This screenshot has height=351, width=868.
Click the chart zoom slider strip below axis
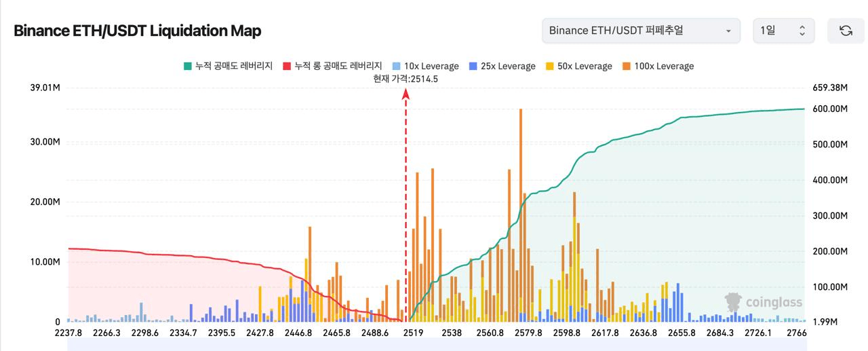click(436, 346)
